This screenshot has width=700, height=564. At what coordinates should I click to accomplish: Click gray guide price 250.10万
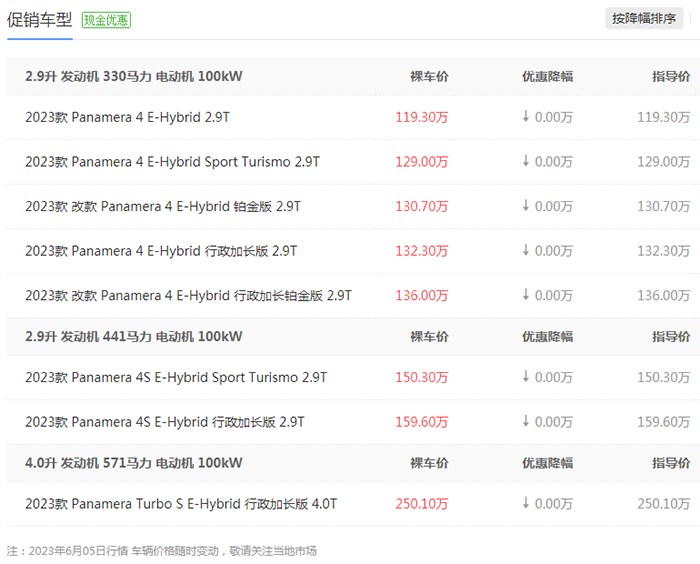pos(663,504)
